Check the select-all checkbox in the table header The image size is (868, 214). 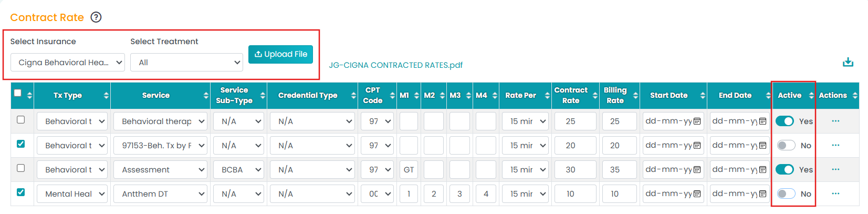tap(18, 93)
